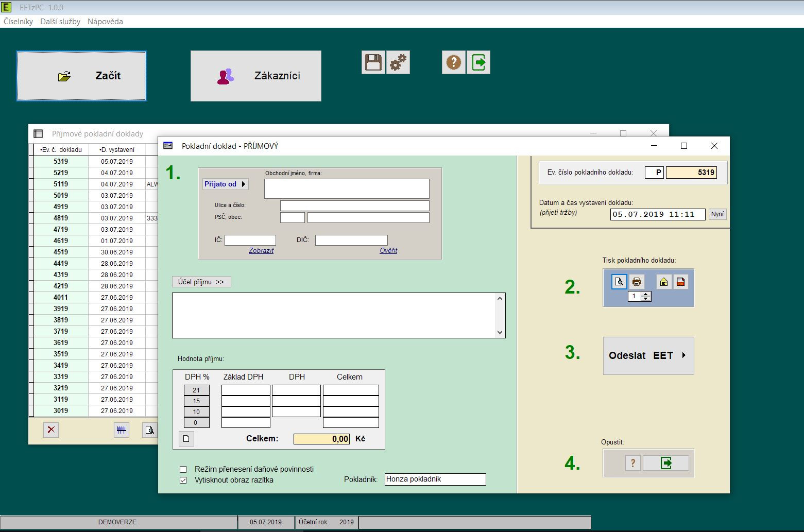Viewport: 804px width, 532px height.
Task: Click the P prefix box of document number
Action: point(654,172)
